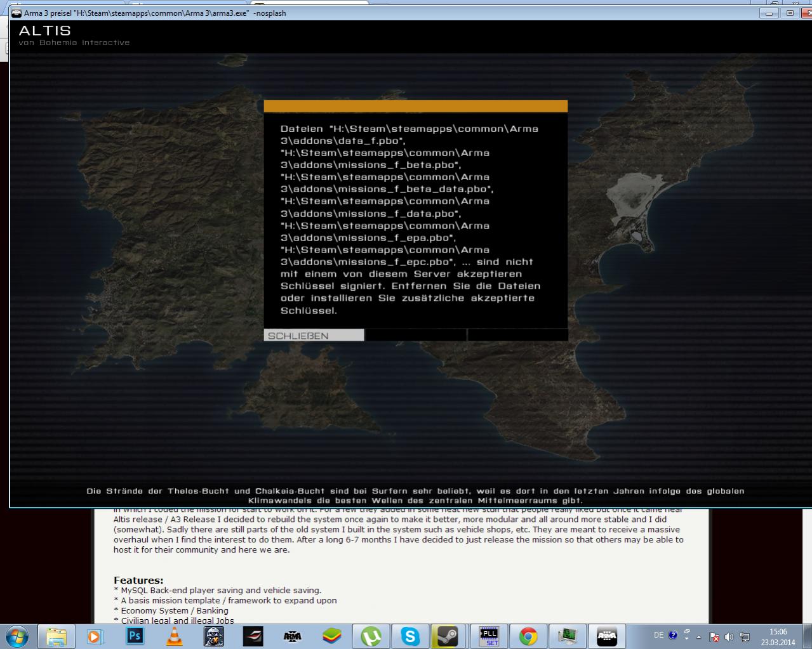Click the ALTIS map title text

[45, 30]
